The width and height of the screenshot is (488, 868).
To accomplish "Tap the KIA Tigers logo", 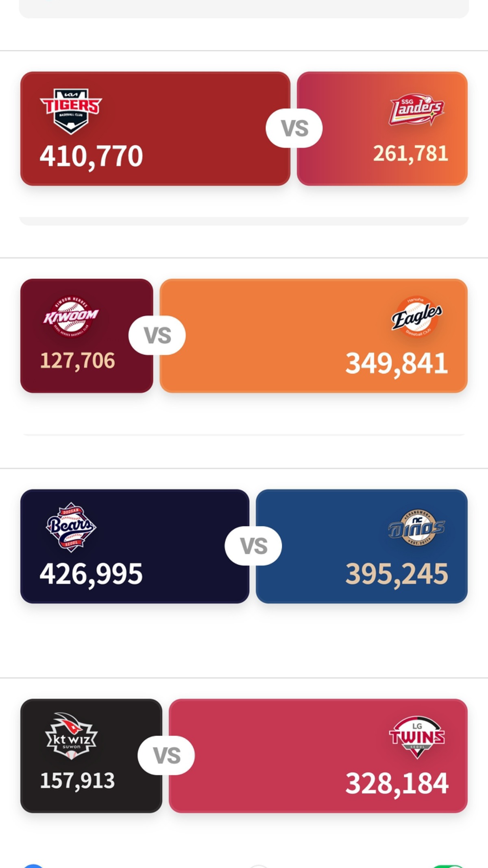I will [x=71, y=111].
